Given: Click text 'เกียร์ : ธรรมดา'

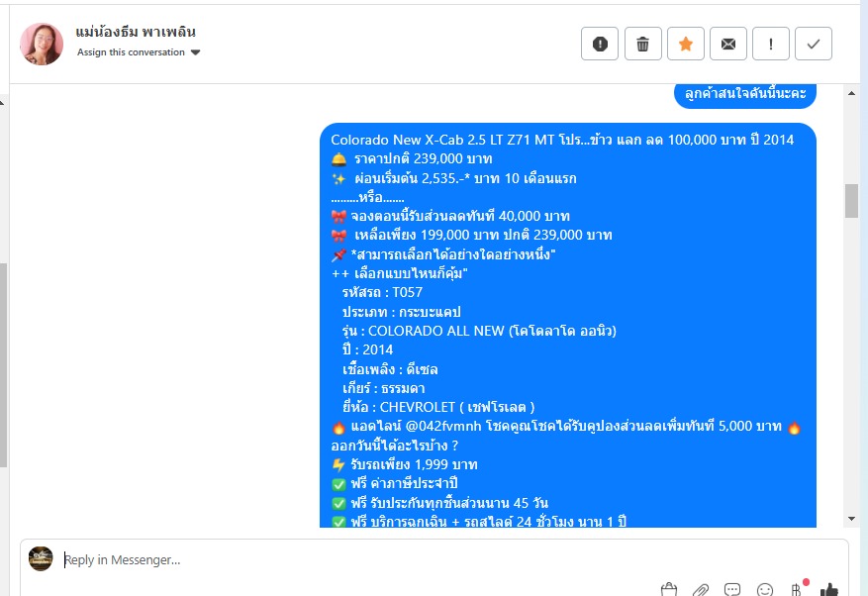Looking at the screenshot, I should click(x=384, y=388).
